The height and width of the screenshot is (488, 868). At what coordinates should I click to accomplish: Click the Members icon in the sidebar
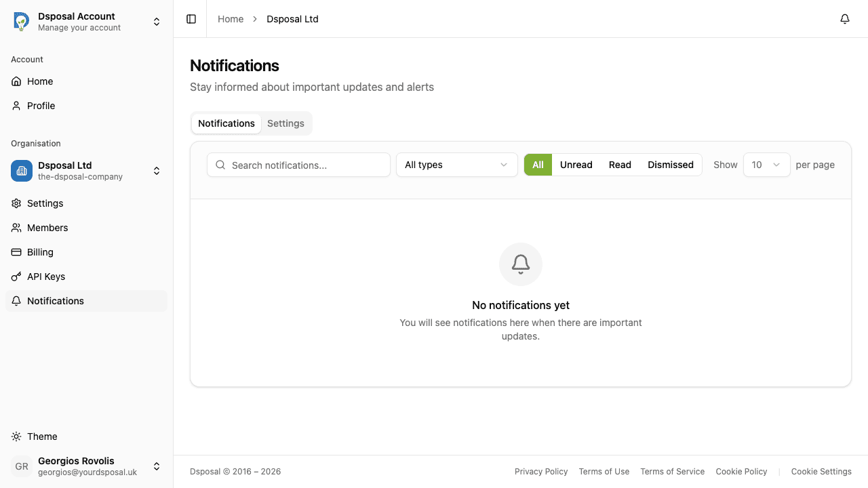point(16,228)
